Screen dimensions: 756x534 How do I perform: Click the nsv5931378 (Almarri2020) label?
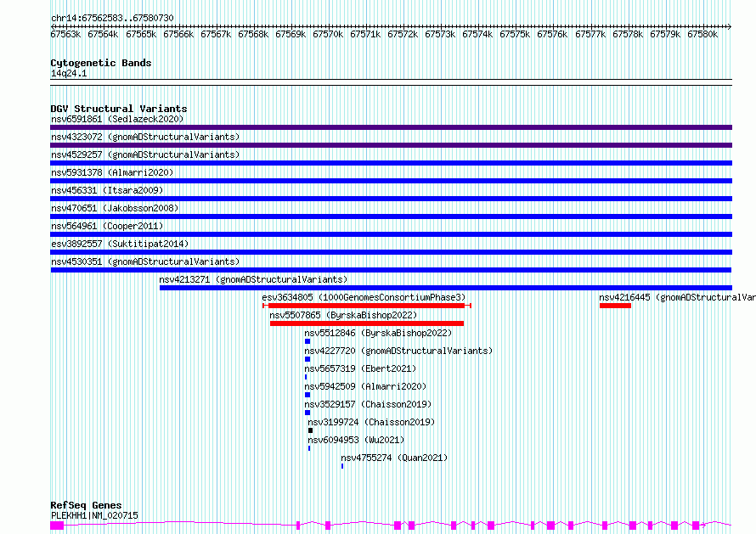click(112, 172)
